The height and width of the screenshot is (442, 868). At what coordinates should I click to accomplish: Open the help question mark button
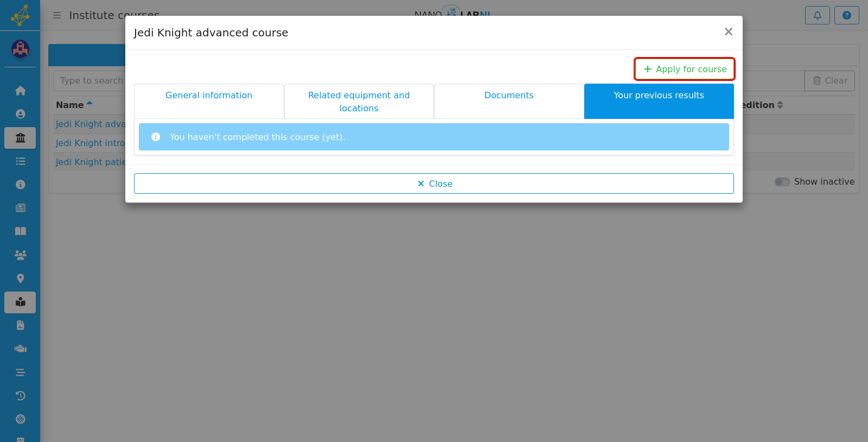pos(847,15)
